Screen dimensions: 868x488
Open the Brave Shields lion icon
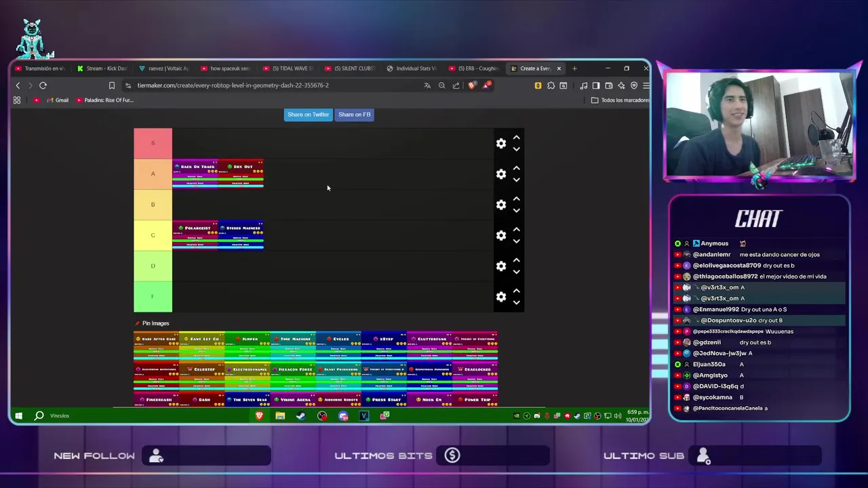pos(472,85)
